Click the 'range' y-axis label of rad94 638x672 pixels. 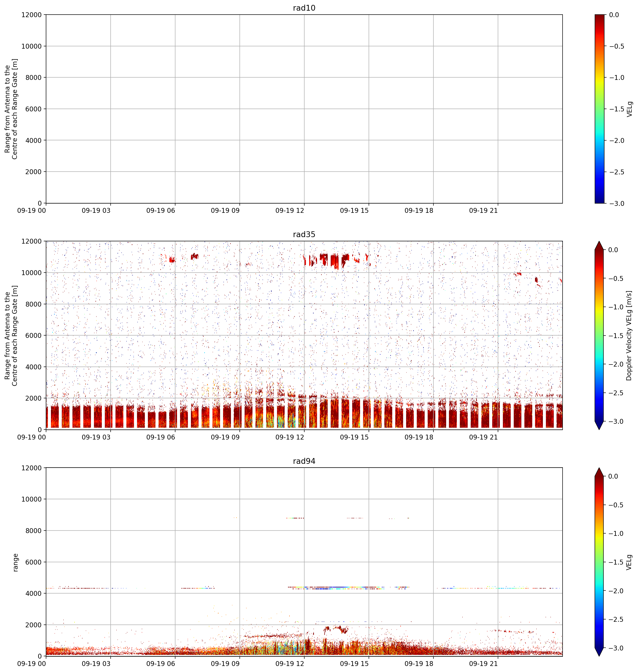point(15,562)
